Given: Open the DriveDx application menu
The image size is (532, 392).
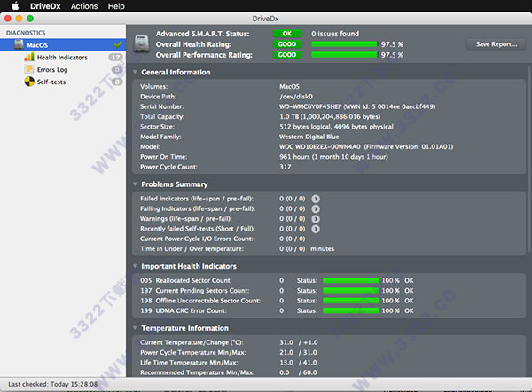Looking at the screenshot, I should point(45,6).
